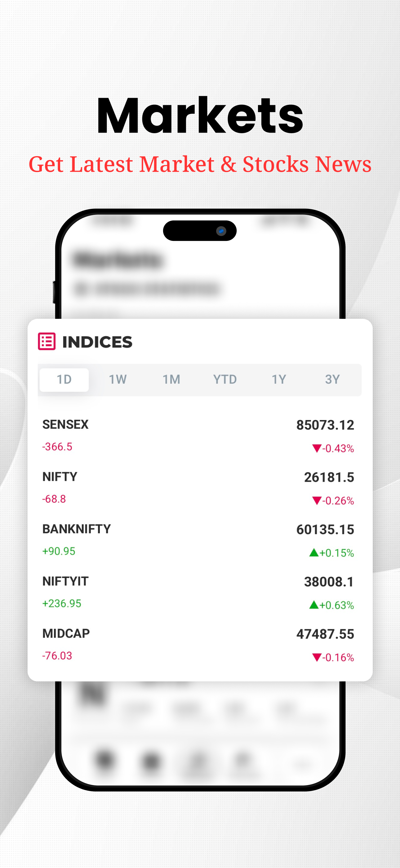
Task: Tap the phone's front camera lens
Action: click(x=221, y=231)
